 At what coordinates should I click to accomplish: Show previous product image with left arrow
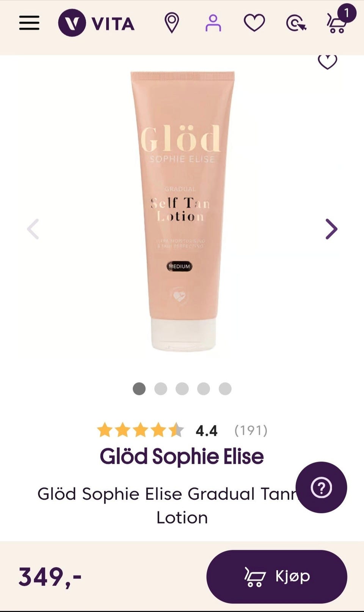33,229
